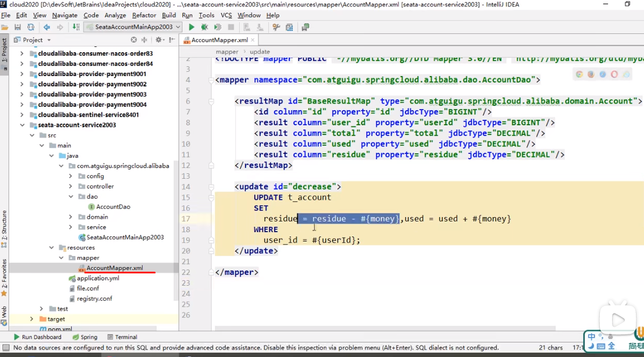The image size is (644, 357).
Task: Open the file in Chrome browser icon
Action: (579, 74)
